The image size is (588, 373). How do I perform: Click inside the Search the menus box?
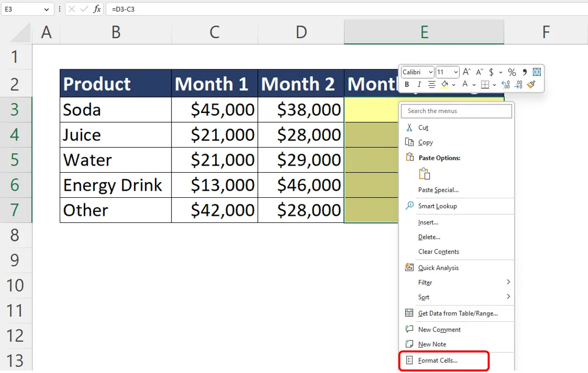point(456,111)
